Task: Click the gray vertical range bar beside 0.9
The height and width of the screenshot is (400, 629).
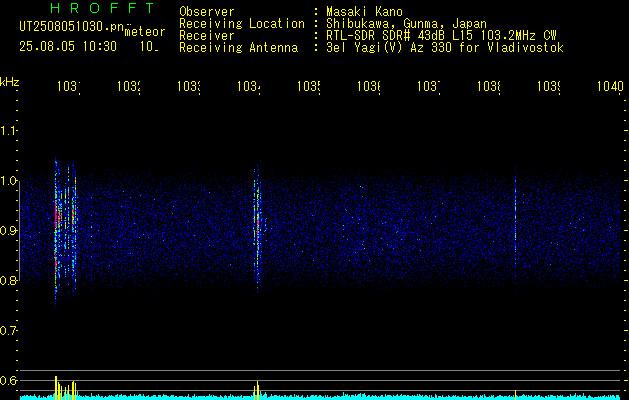Action: (19, 231)
